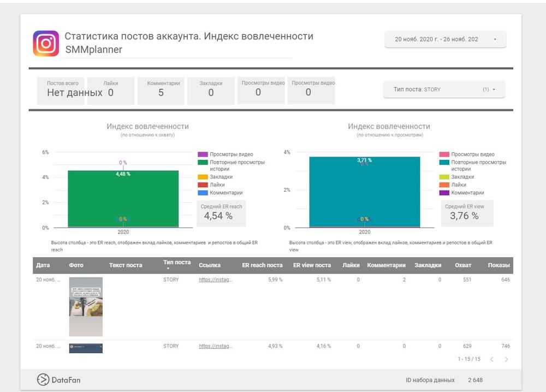
Task: Sort by Закладки column header
Action: pos(428,265)
